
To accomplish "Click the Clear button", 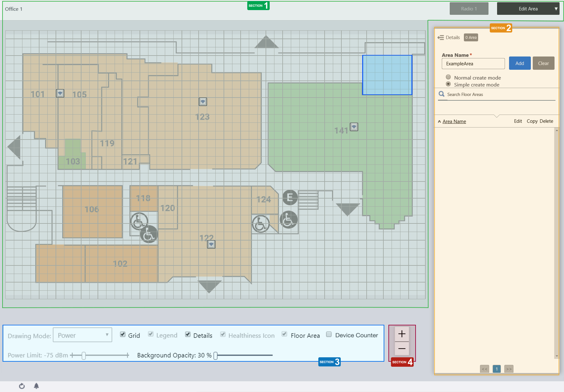I will [x=543, y=63].
